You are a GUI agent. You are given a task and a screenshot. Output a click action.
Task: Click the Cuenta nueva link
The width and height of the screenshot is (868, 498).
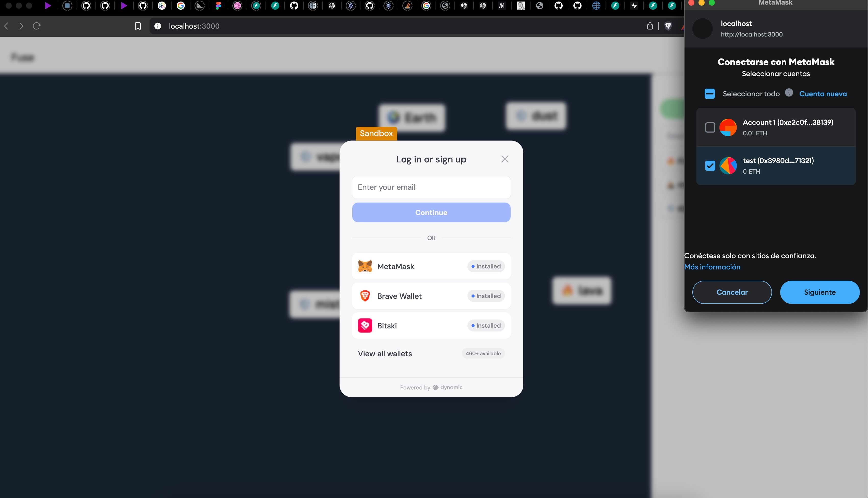point(823,94)
